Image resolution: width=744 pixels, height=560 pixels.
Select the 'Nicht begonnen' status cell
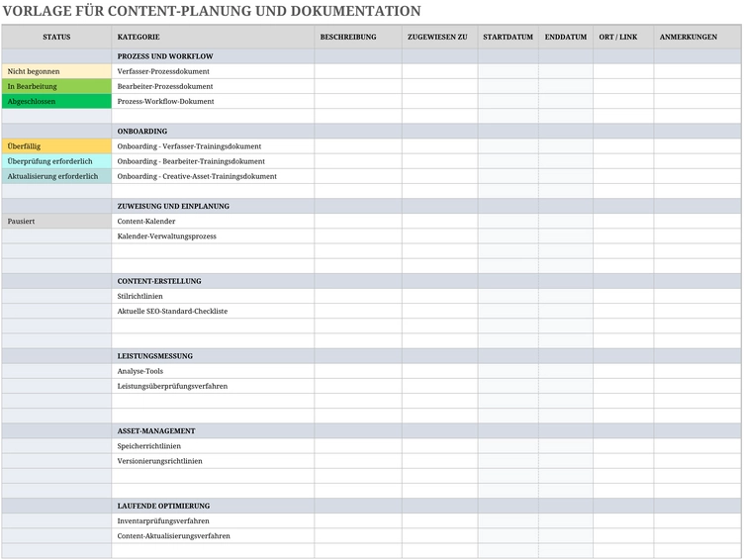coord(56,71)
